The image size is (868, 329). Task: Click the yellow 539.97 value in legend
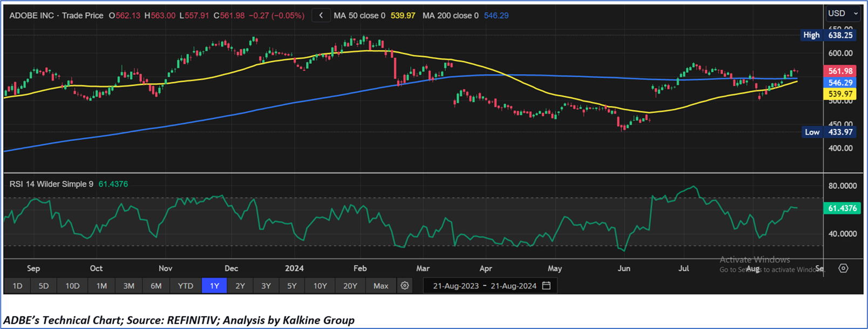point(403,16)
